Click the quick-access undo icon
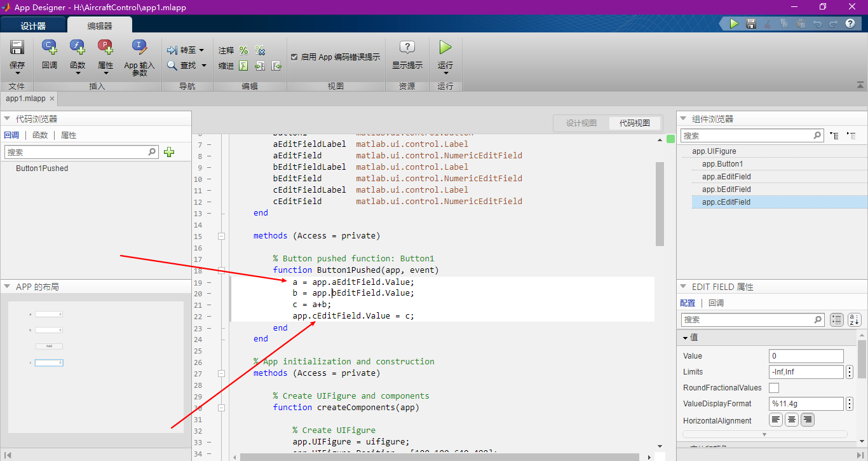Screen dimensions: 868x461 (x=817, y=24)
